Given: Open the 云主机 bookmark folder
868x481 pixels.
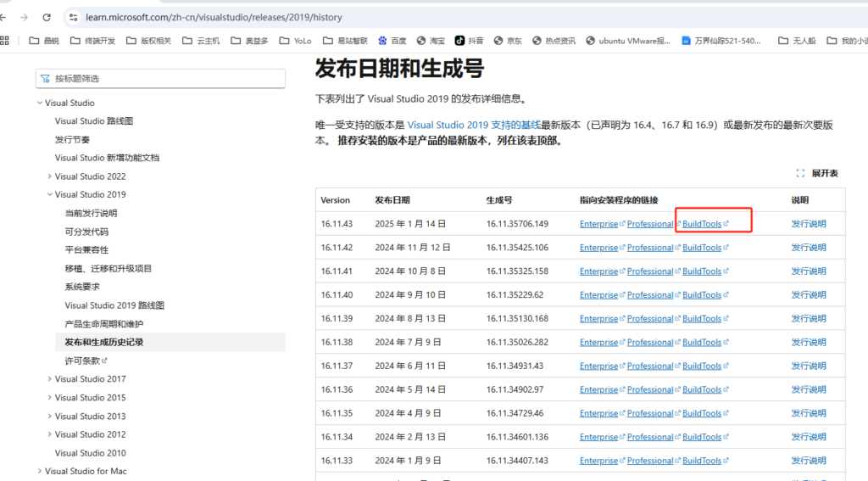Looking at the screenshot, I should coord(200,41).
